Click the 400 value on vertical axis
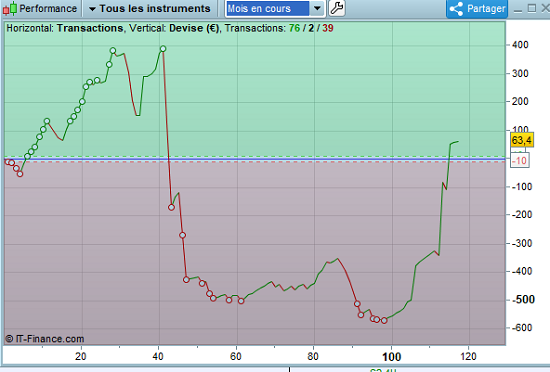The width and height of the screenshot is (550, 372). (x=520, y=45)
